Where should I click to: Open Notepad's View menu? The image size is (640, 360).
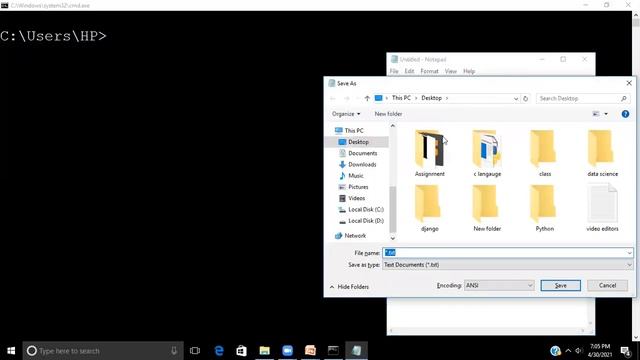coord(450,71)
